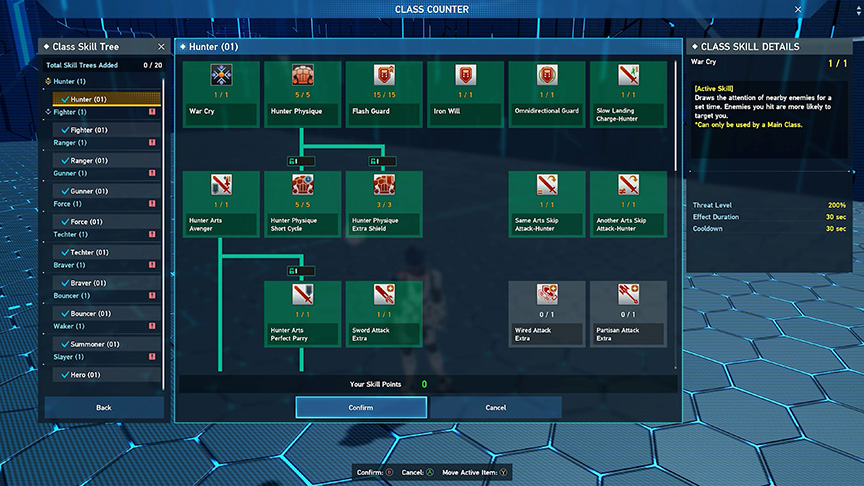Expand the Gunner (1) class group
864x486 pixels.
[49, 173]
